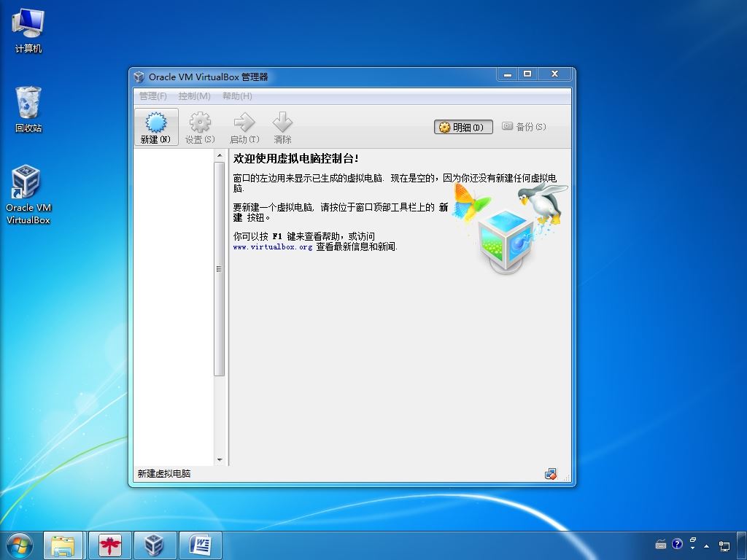This screenshot has width=747, height=560.
Task: Click the VirtualBox cube welcome illustration
Action: [x=506, y=242]
